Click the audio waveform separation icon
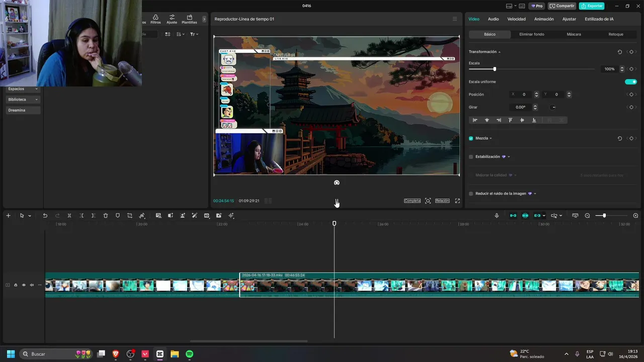644x362 pixels. (x=231, y=216)
